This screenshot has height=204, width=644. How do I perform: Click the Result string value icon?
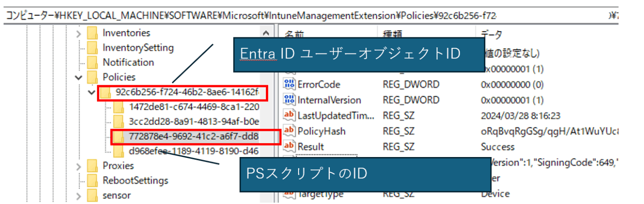point(289,147)
